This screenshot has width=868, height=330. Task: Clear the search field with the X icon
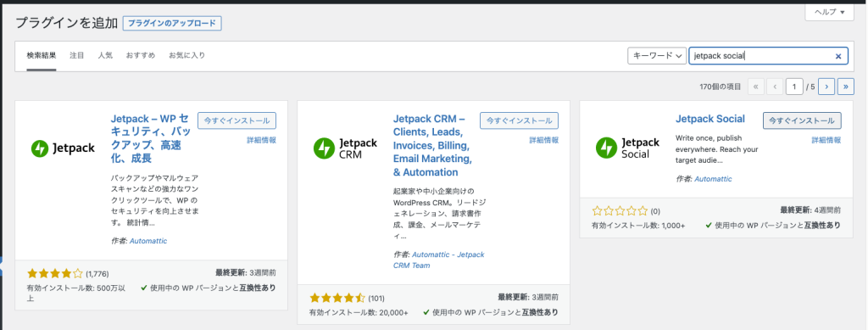point(838,56)
